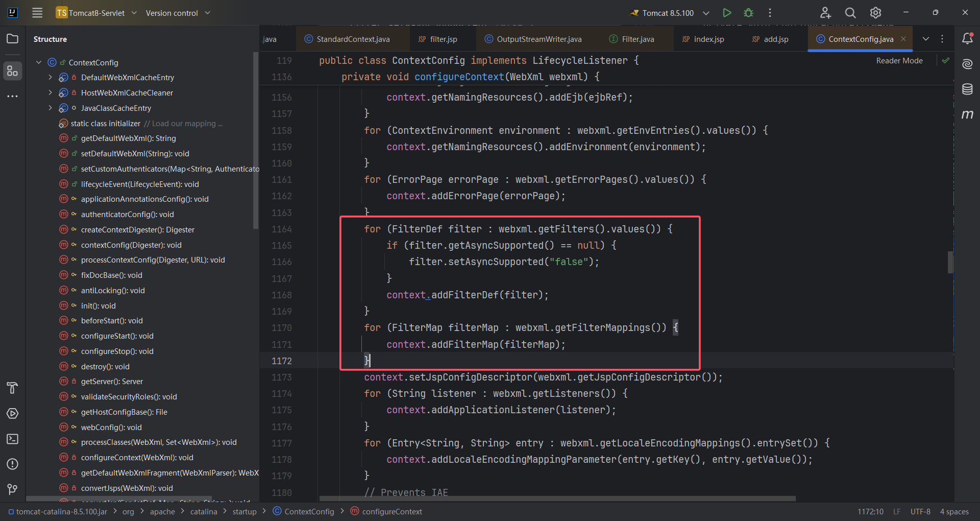Toggle the Structure tool window icon
The width and height of the screenshot is (980, 521).
pyautogui.click(x=12, y=70)
